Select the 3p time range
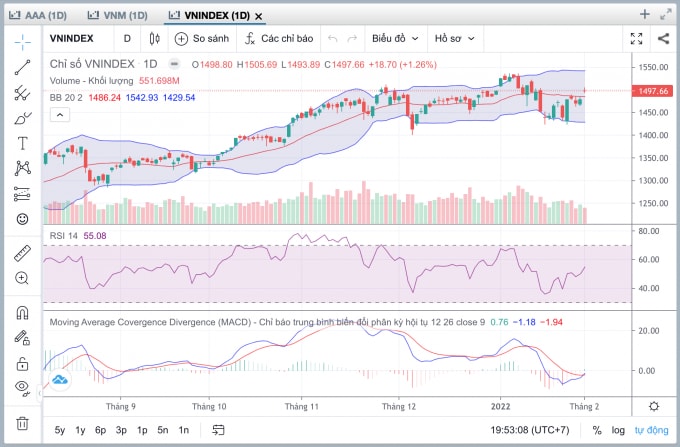This screenshot has height=447, width=680. click(121, 430)
